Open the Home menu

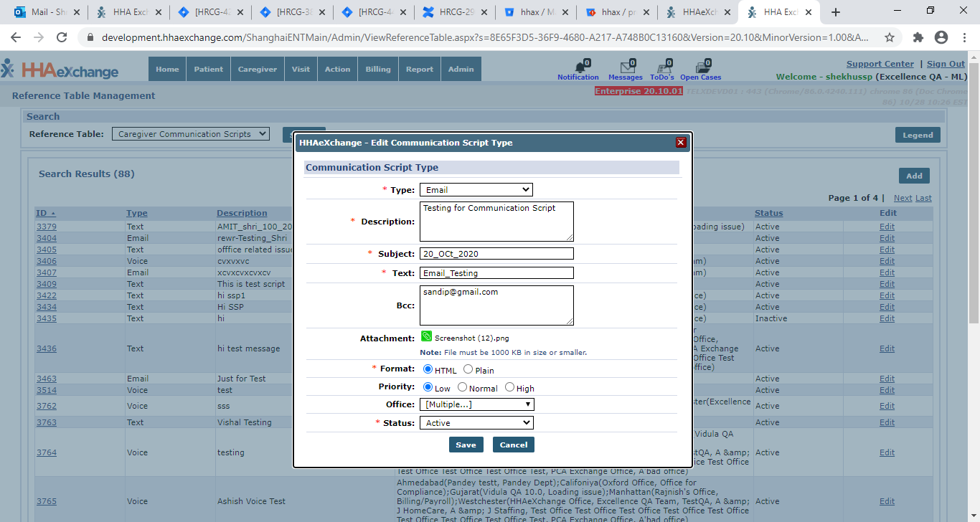click(x=167, y=69)
